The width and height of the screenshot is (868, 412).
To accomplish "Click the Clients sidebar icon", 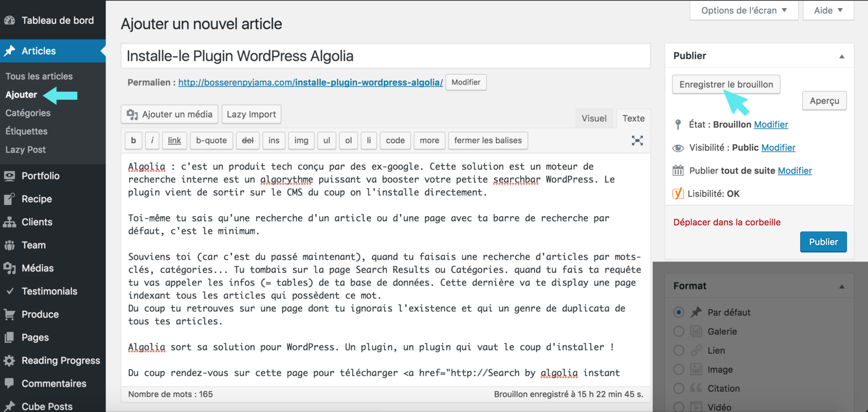I will (9, 222).
